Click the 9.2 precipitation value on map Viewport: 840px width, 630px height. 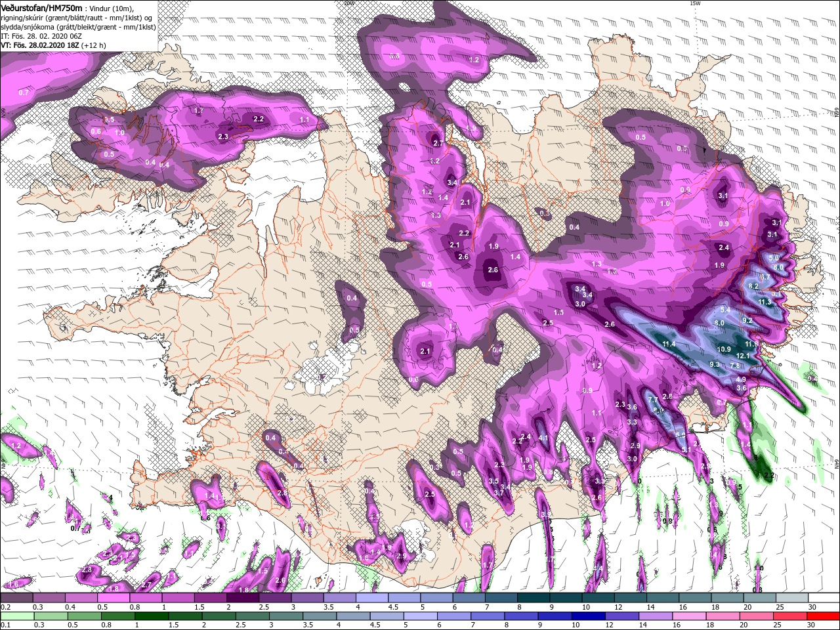(747, 320)
